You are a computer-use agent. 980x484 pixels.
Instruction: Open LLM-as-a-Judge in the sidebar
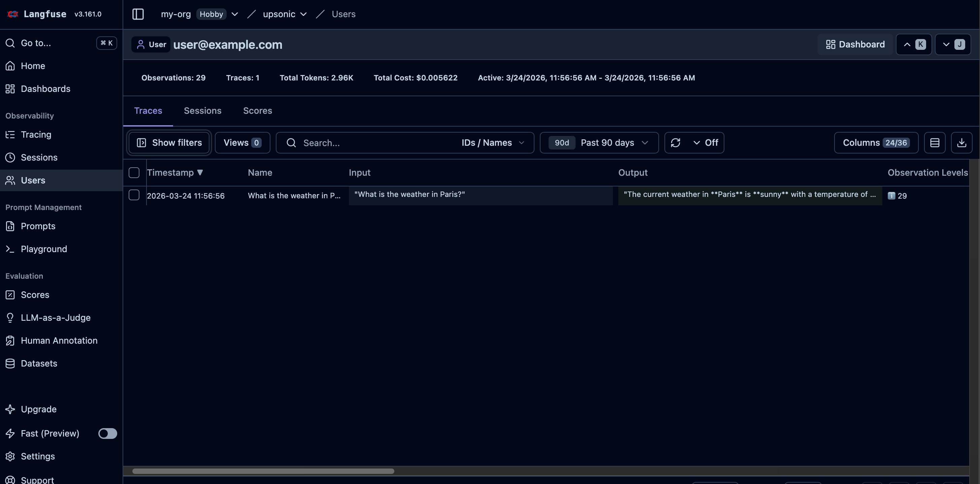coord(61,317)
